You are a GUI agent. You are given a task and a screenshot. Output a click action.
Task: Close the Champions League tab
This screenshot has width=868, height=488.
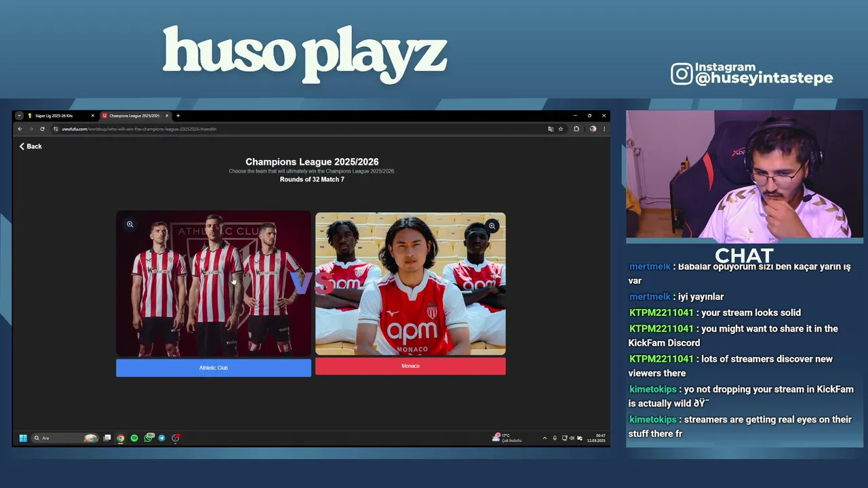point(167,116)
